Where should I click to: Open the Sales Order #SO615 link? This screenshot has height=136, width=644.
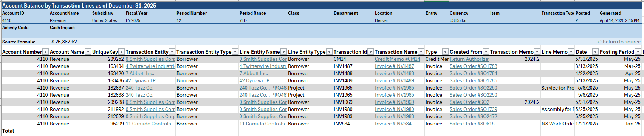click(x=472, y=124)
